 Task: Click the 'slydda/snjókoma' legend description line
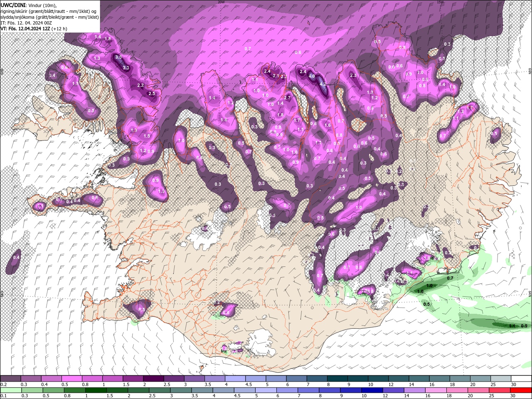(x=49, y=17)
